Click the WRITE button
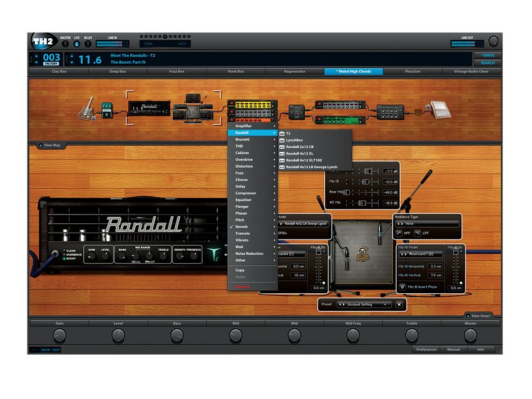The width and height of the screenshot is (532, 399). [487, 55]
